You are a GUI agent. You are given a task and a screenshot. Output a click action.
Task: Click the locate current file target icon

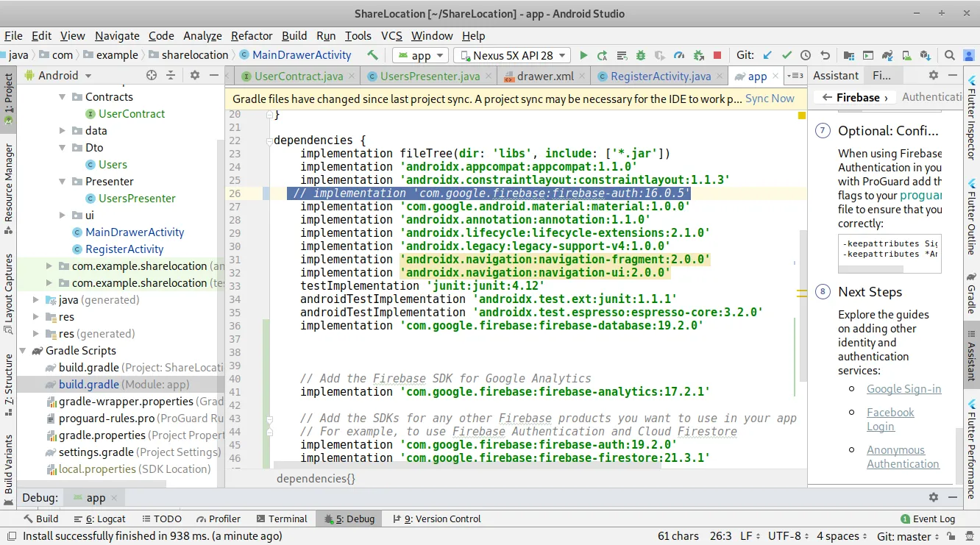(x=152, y=75)
